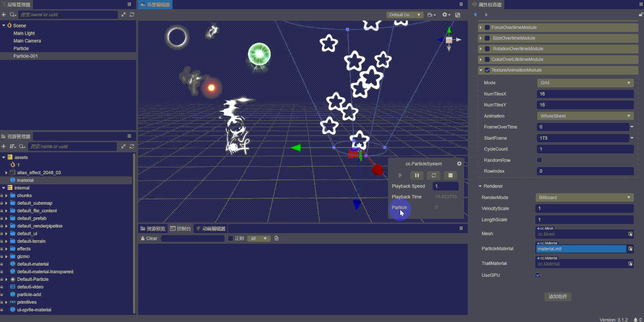Clear the console output
Viewport: 644px width, 322px height.
coord(149,238)
